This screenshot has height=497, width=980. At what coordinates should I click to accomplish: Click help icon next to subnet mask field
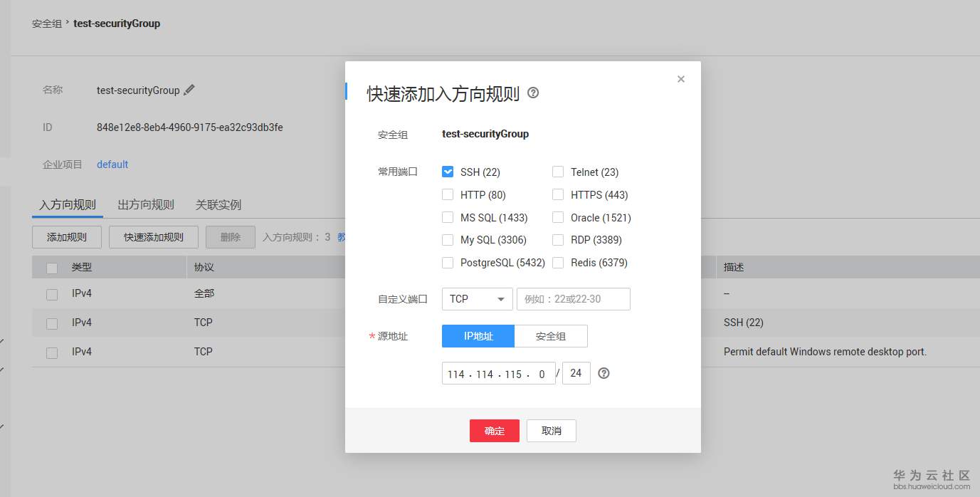coord(604,373)
